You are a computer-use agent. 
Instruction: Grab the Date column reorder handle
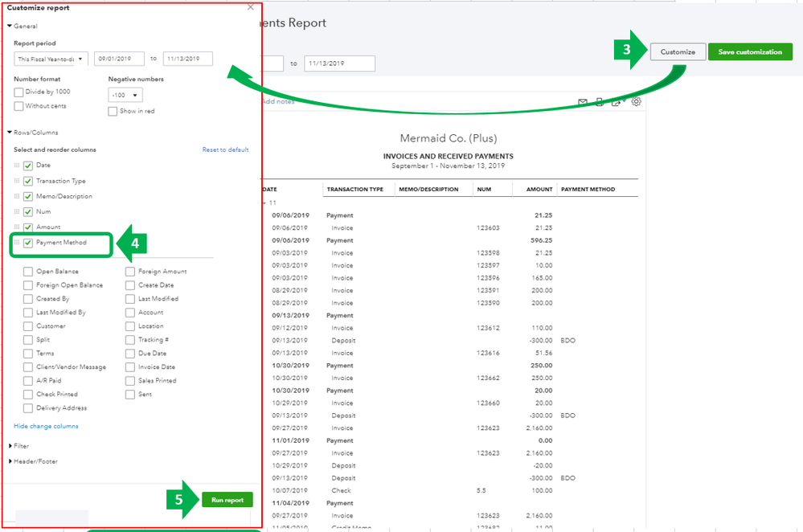tap(16, 166)
